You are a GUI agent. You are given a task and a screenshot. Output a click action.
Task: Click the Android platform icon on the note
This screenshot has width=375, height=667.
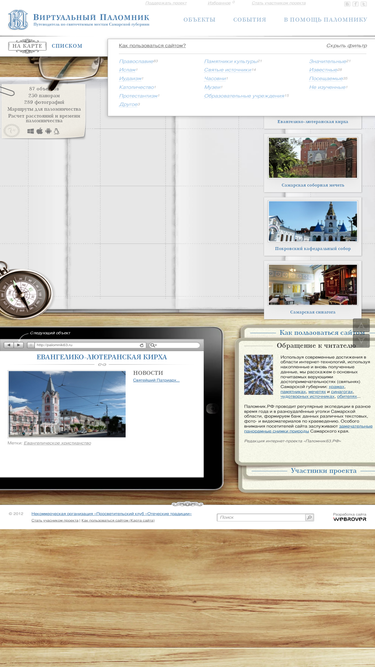pos(48,131)
